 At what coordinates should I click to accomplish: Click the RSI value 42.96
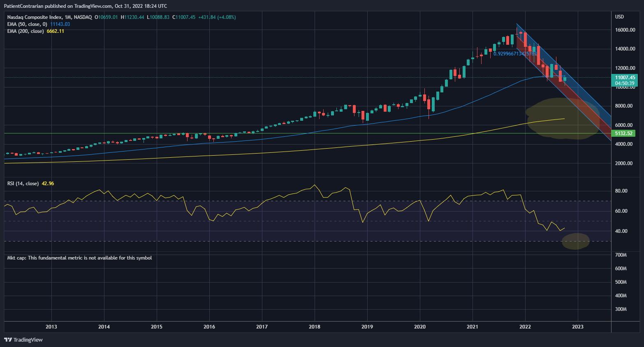48,184
